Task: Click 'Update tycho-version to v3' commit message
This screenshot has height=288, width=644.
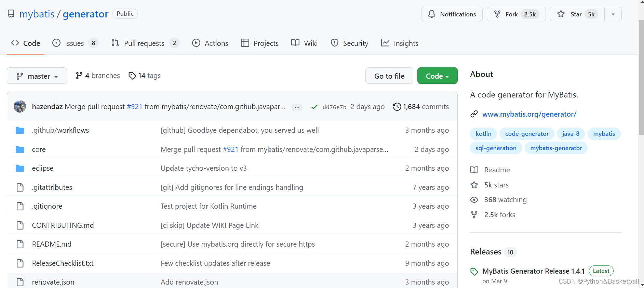Action: click(204, 168)
